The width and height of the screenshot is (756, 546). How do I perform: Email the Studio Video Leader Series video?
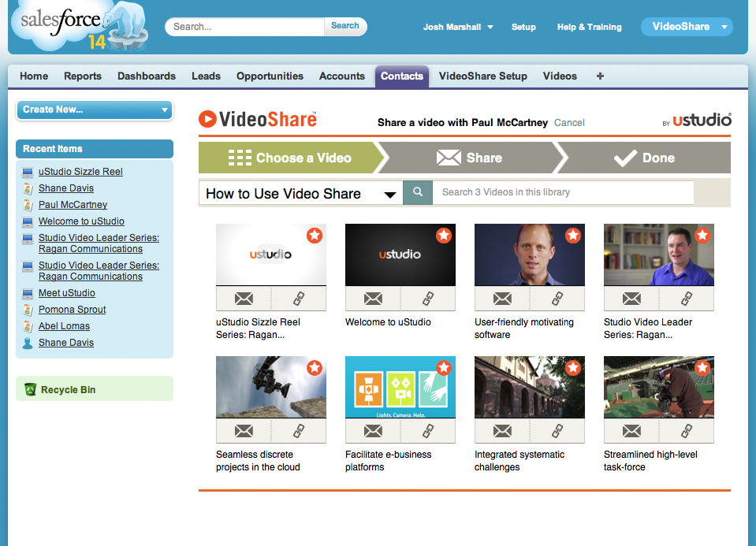coord(631,299)
